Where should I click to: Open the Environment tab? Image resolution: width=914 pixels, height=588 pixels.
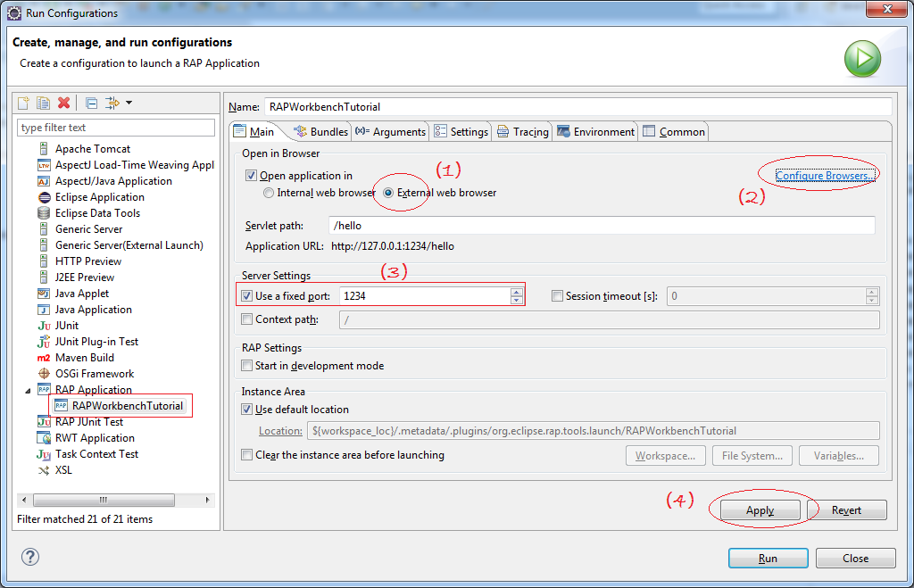click(x=595, y=132)
